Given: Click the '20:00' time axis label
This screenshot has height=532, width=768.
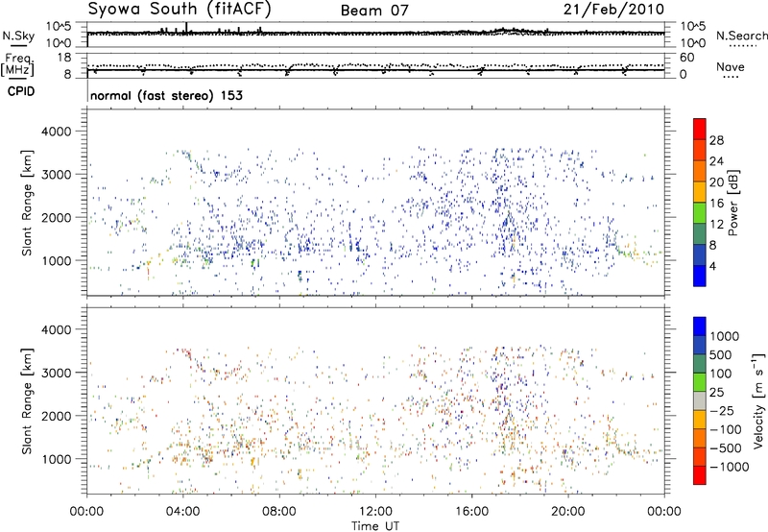Looking at the screenshot, I should [x=568, y=512].
